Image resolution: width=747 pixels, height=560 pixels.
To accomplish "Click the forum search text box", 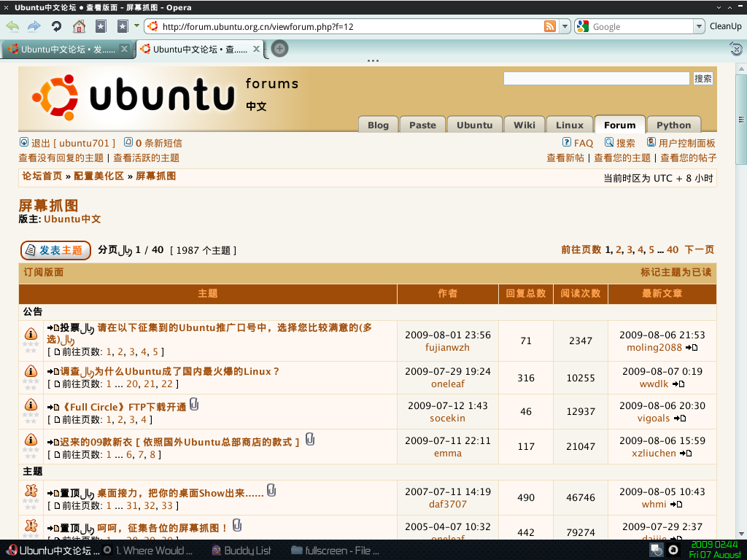I will click(x=597, y=79).
